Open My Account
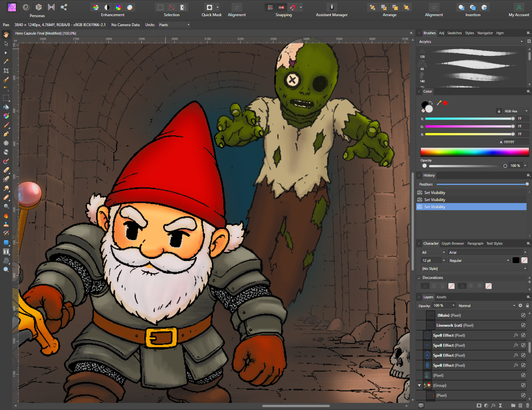Image resolution: width=532 pixels, height=410 pixels. pyautogui.click(x=519, y=10)
